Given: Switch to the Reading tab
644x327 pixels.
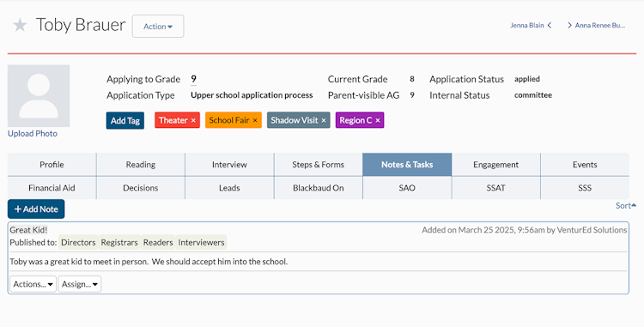Looking at the screenshot, I should (x=141, y=165).
